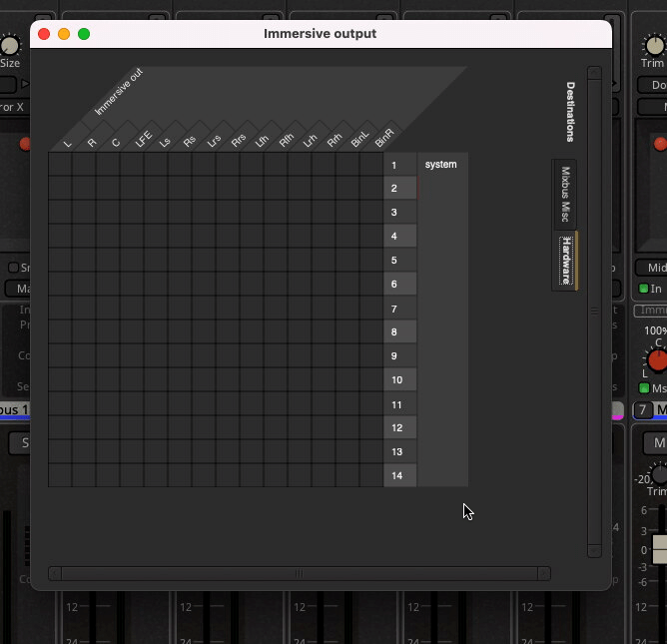Select the Rfh output column header
667x644 pixels.
click(x=286, y=141)
